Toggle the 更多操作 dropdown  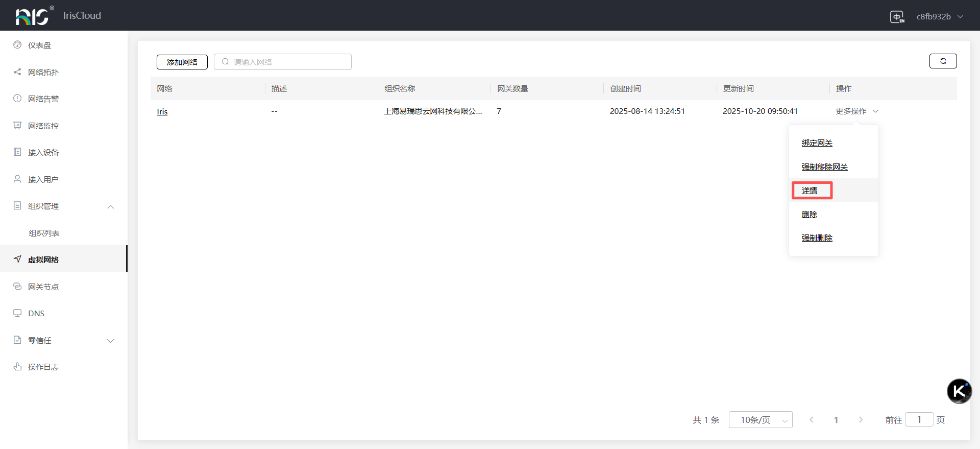click(x=856, y=111)
